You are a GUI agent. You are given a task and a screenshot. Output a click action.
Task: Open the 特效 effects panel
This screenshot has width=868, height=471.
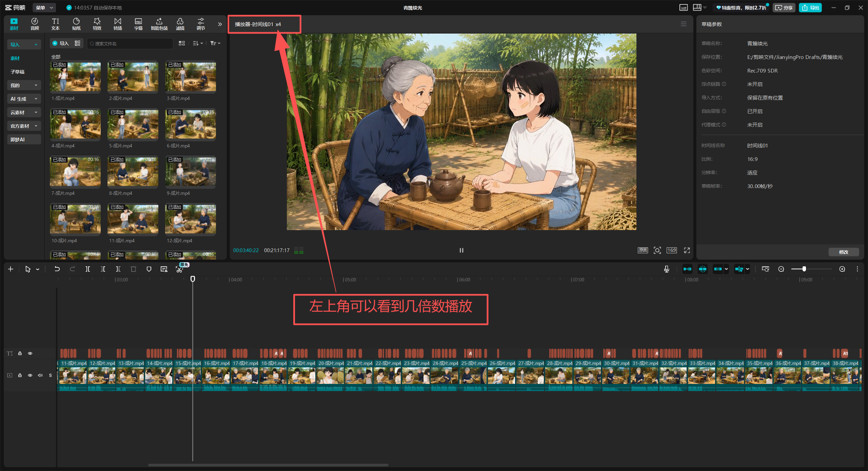(97, 24)
